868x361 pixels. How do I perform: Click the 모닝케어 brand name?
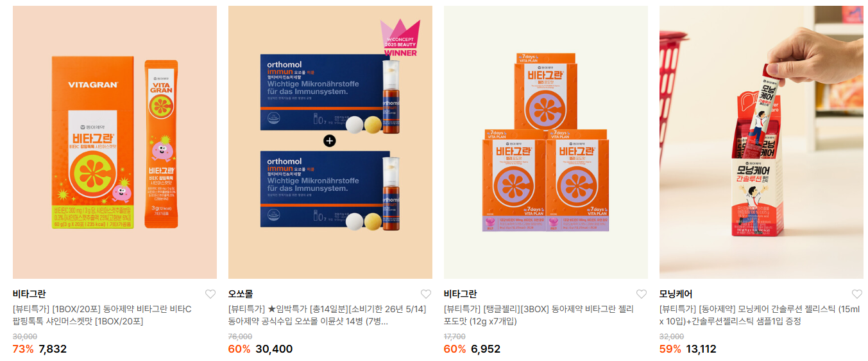676,294
